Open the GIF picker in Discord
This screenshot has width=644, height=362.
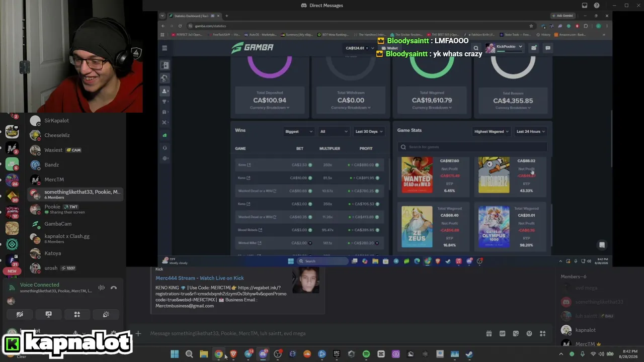tap(502, 333)
